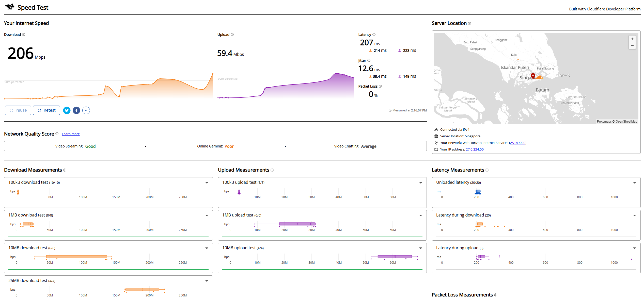644x300 pixels.
Task: Open the Learn more link
Action: point(71,134)
